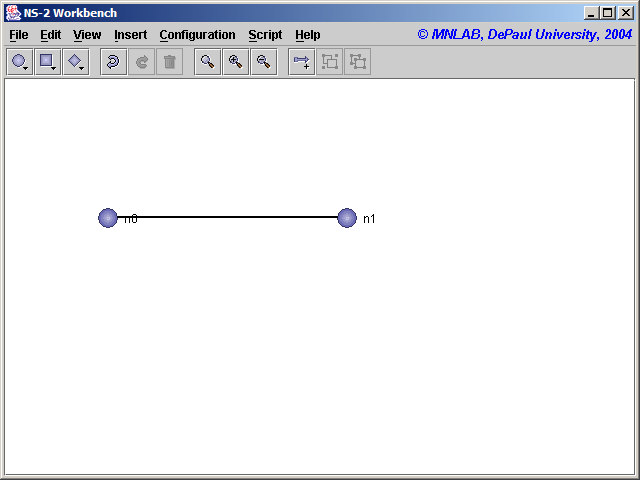This screenshot has width=640, height=480.
Task: Open the Help menu
Action: [x=307, y=35]
